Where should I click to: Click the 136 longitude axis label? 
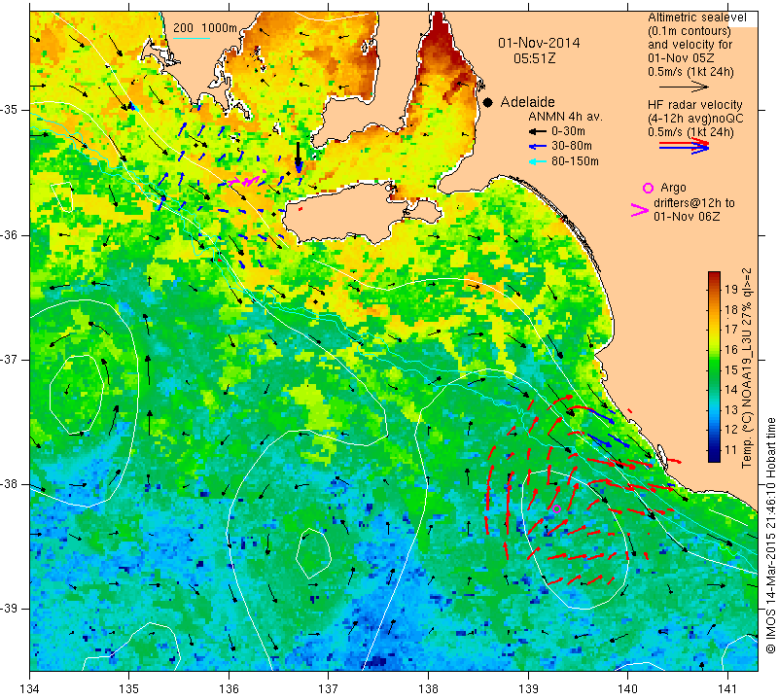(229, 689)
